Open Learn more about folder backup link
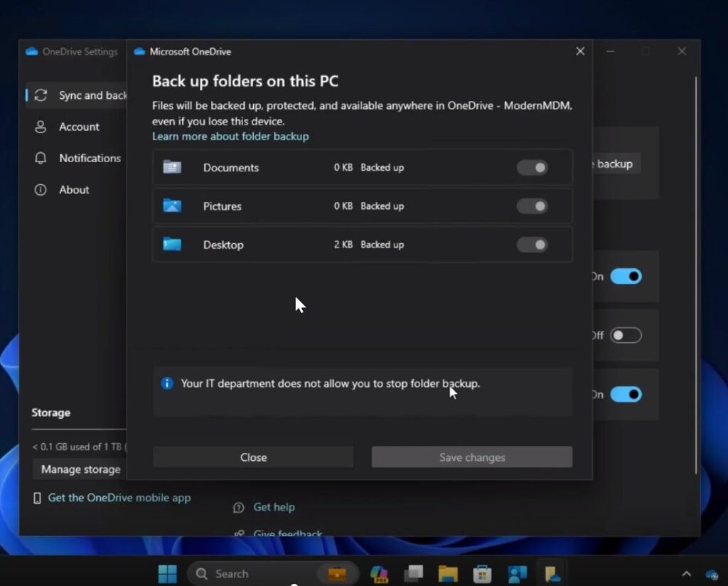 point(230,137)
